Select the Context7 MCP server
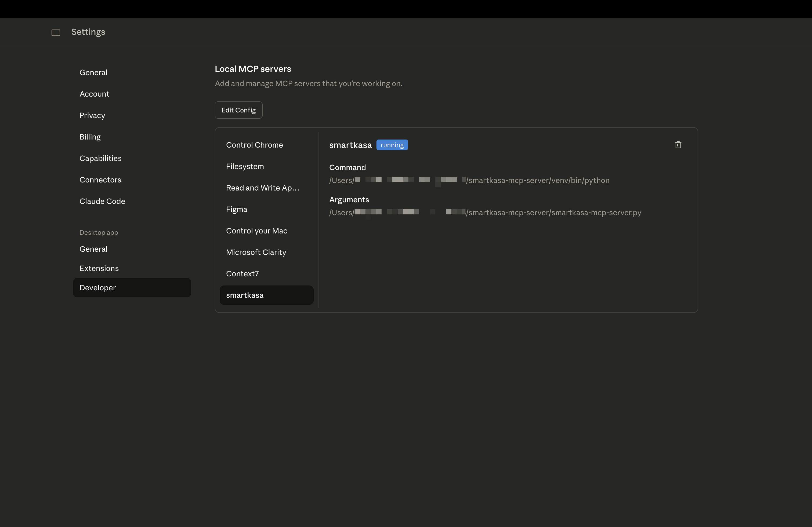Screen dimensions: 812x527 coord(242,274)
